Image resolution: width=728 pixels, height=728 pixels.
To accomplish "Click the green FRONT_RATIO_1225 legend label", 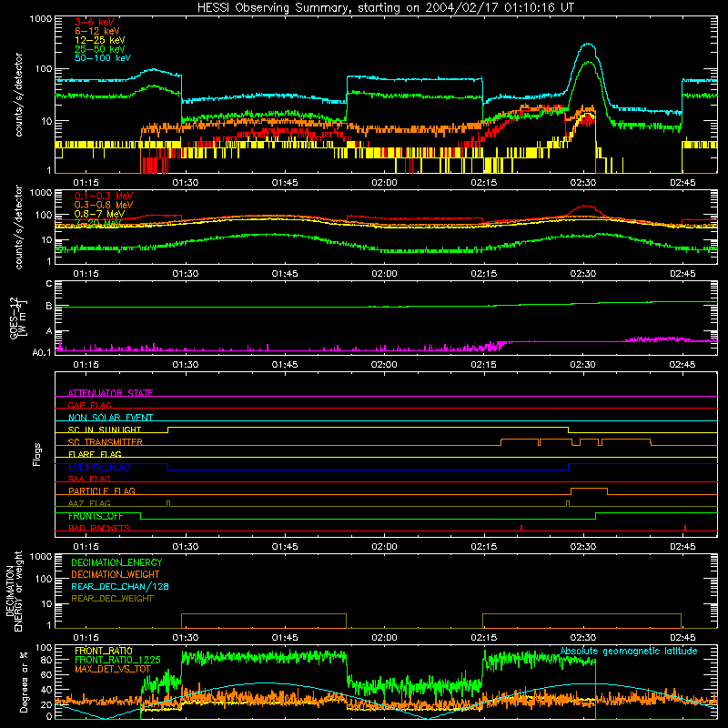I will click(117, 660).
